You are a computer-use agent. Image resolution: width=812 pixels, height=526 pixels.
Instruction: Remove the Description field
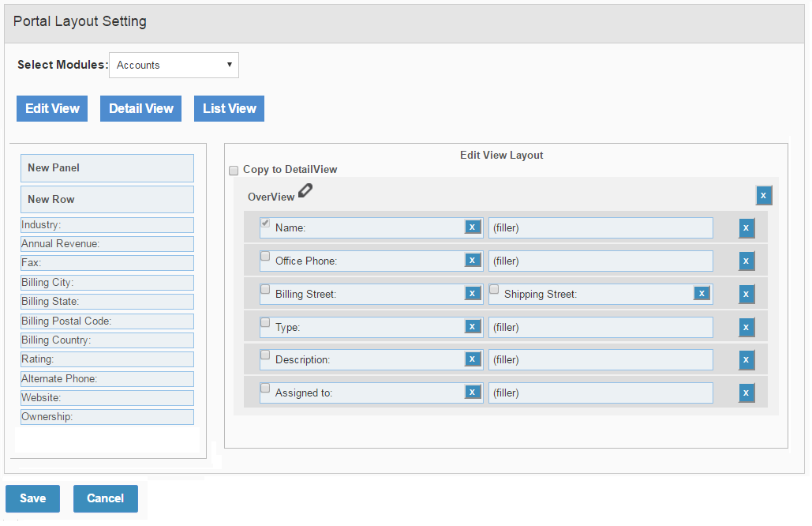click(x=472, y=359)
